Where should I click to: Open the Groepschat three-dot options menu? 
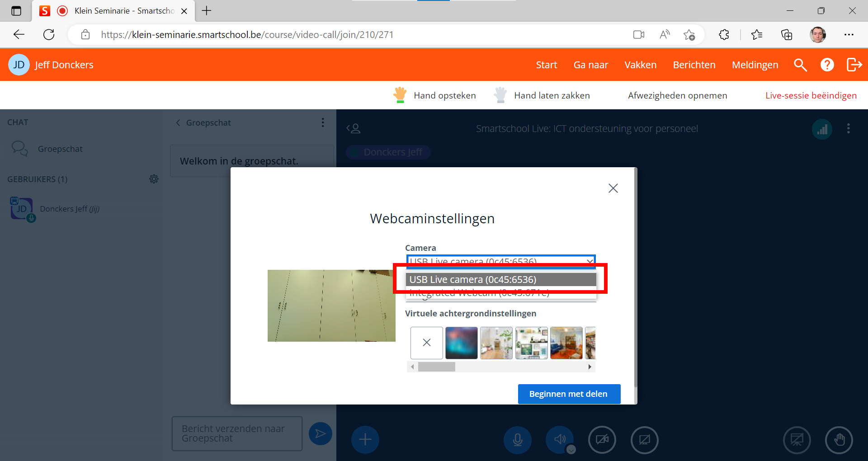coord(322,122)
